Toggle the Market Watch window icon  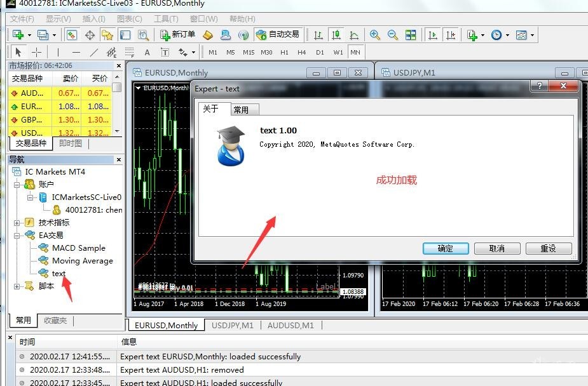tap(72, 35)
